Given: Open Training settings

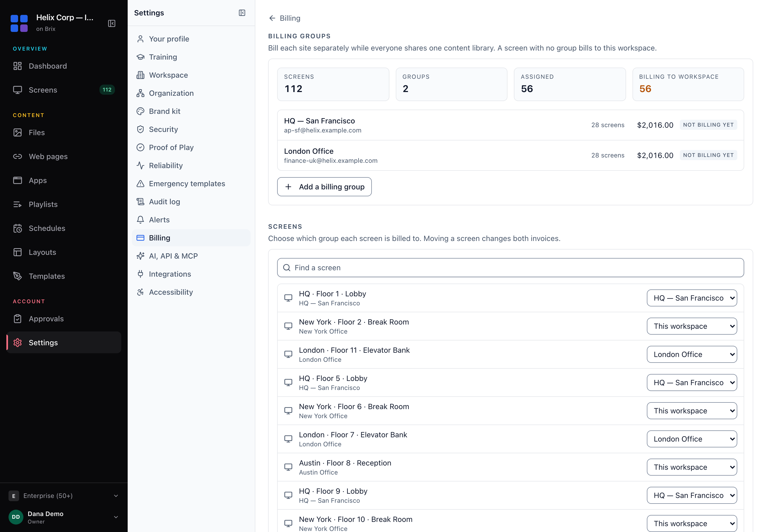Looking at the screenshot, I should point(191,57).
